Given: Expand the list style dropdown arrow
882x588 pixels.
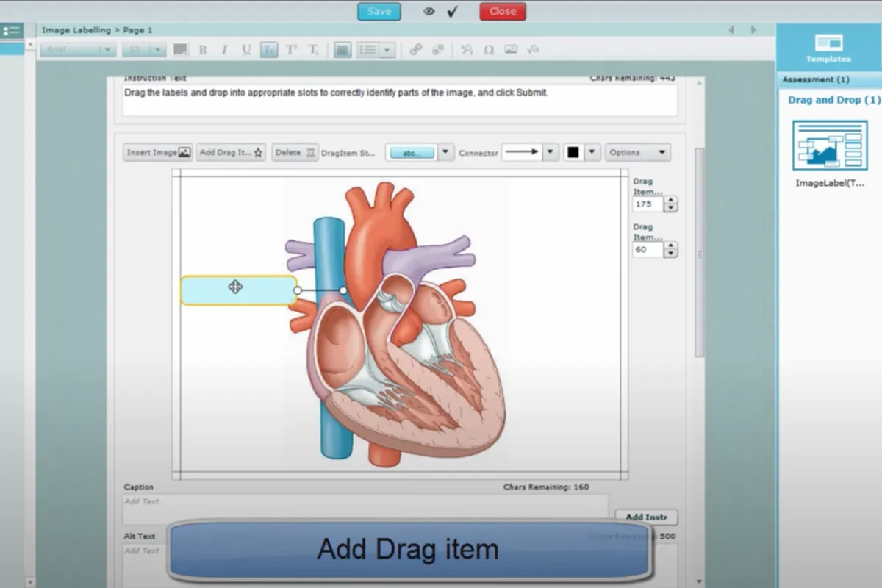Looking at the screenshot, I should click(x=387, y=49).
